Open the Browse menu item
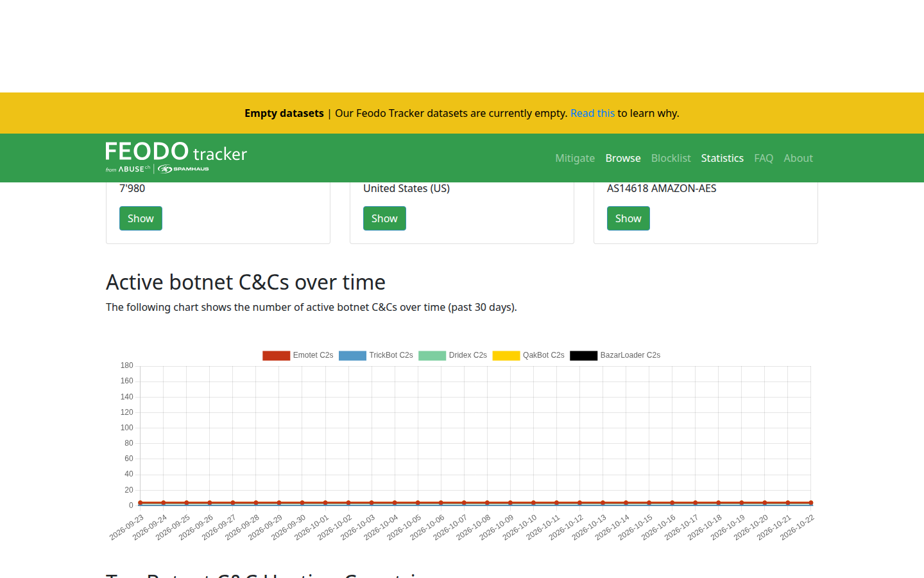Viewport: 924px width, 578px height. tap(623, 158)
